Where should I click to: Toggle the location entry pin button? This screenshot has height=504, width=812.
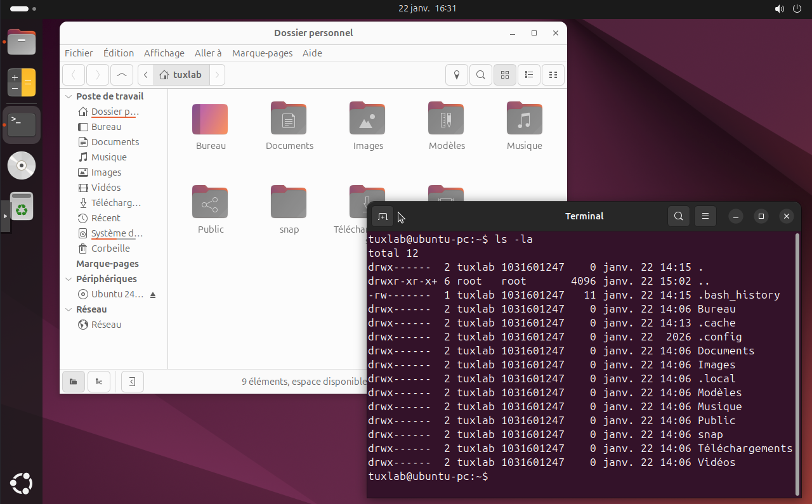[456, 75]
